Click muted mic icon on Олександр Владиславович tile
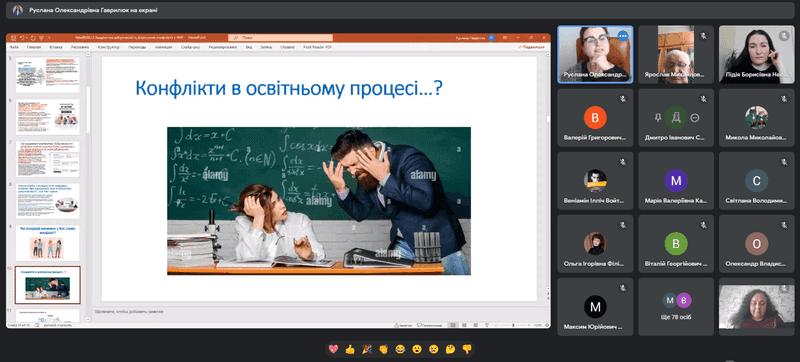The width and height of the screenshot is (800, 362). (784, 225)
